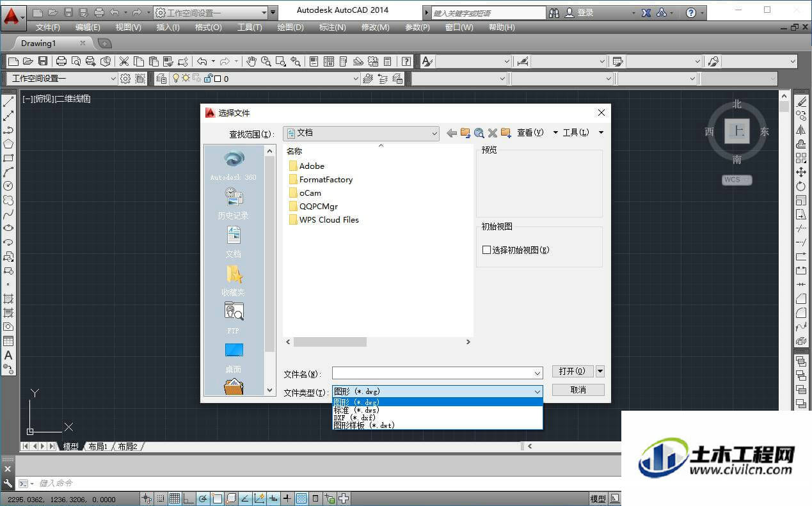Select the FormatFactory folder

(x=321, y=179)
